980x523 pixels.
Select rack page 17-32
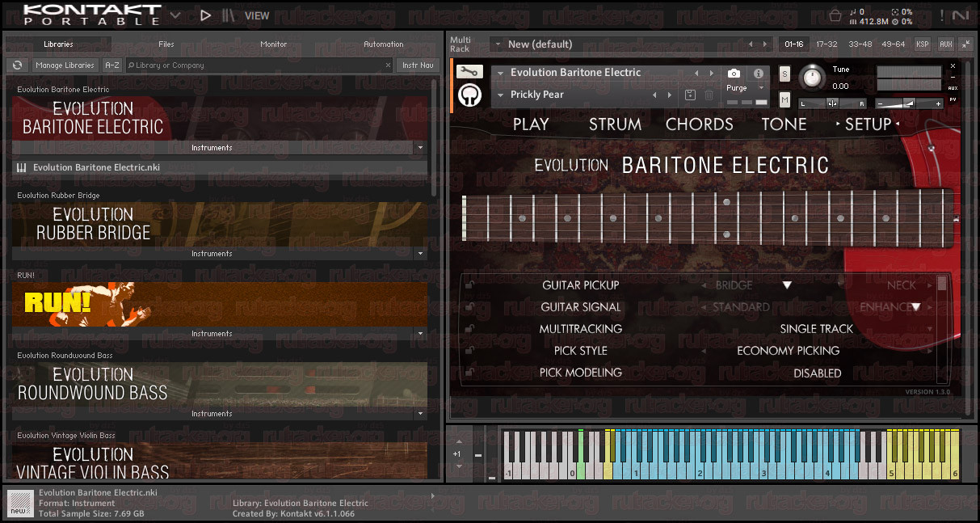(x=826, y=44)
